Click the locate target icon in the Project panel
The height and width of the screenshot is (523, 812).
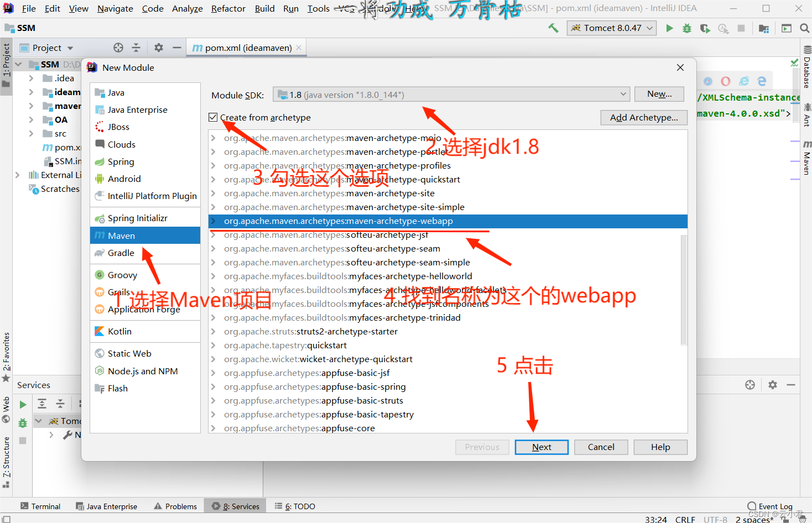click(118, 48)
